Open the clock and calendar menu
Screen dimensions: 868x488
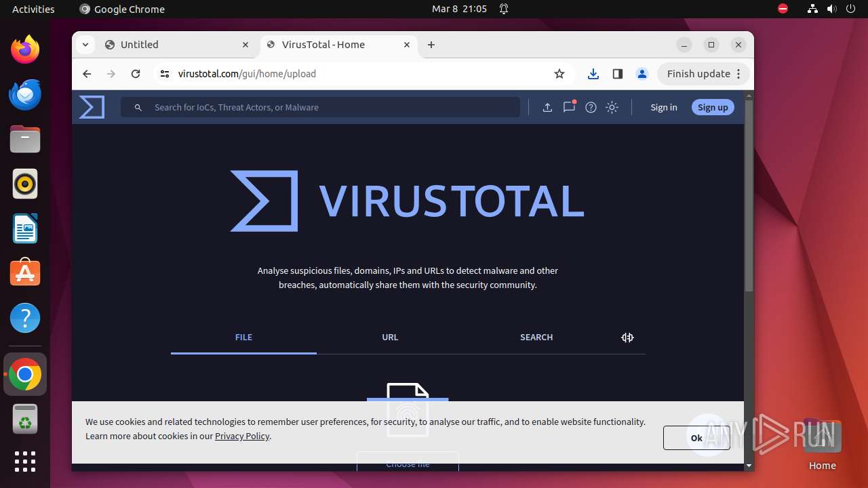(x=459, y=9)
